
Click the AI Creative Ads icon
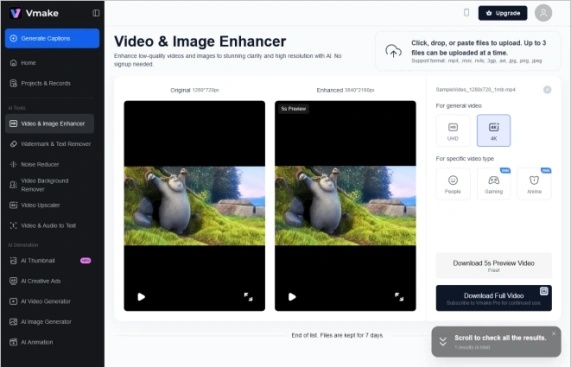13,281
